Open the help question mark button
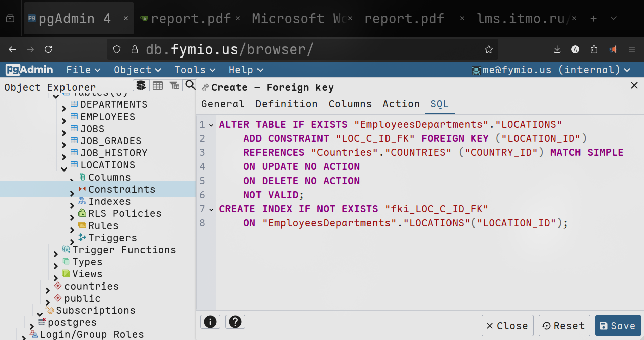The height and width of the screenshot is (340, 644). point(235,322)
